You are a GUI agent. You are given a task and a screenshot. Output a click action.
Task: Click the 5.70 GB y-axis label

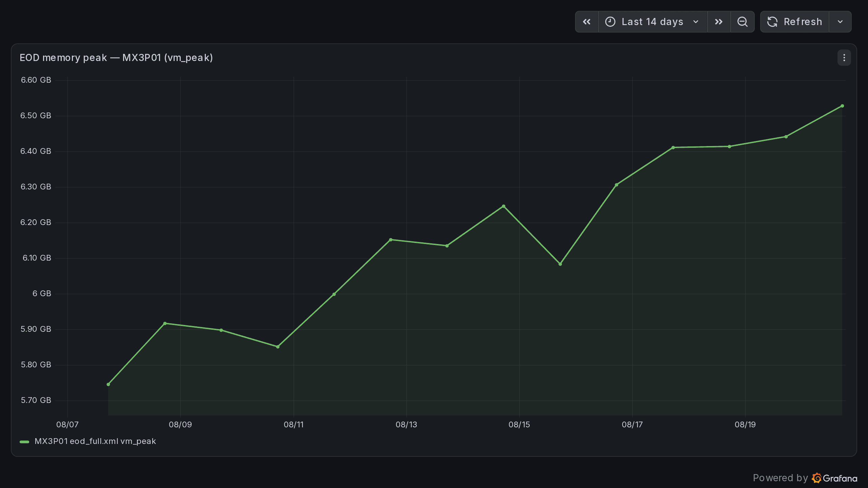[x=36, y=400]
